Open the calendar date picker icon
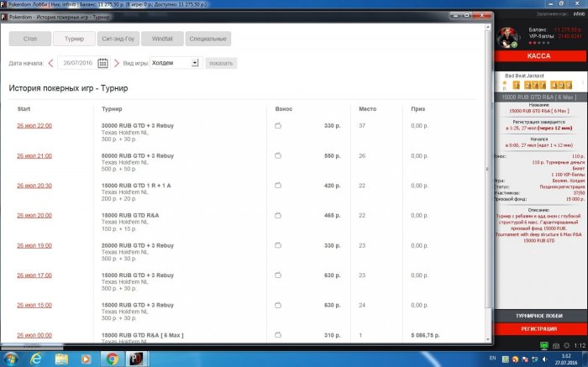 coord(102,63)
